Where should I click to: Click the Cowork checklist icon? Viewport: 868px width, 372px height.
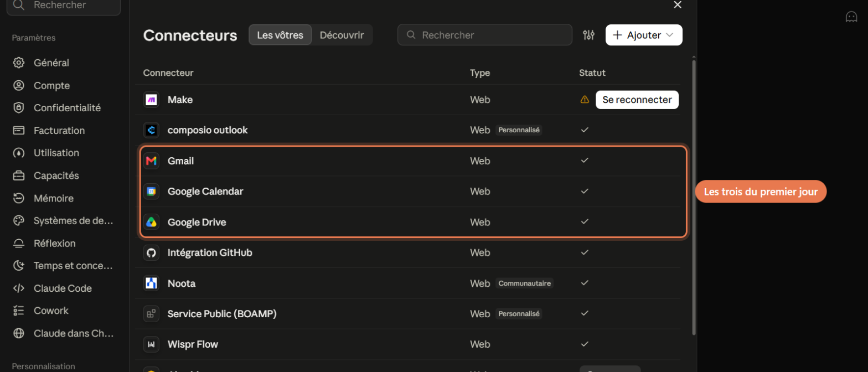(19, 311)
